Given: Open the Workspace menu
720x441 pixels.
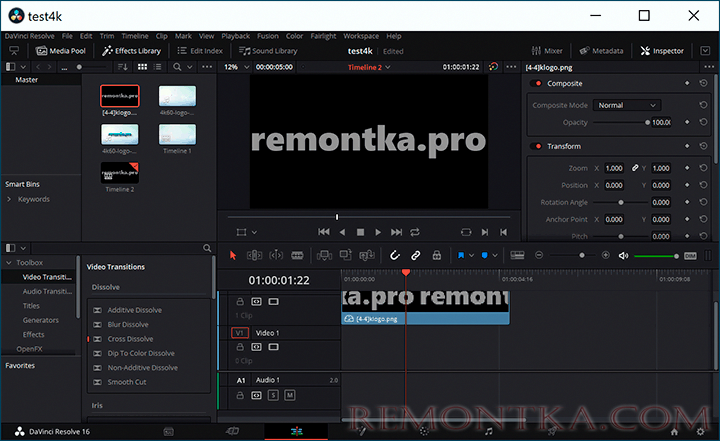Looking at the screenshot, I should (x=361, y=36).
